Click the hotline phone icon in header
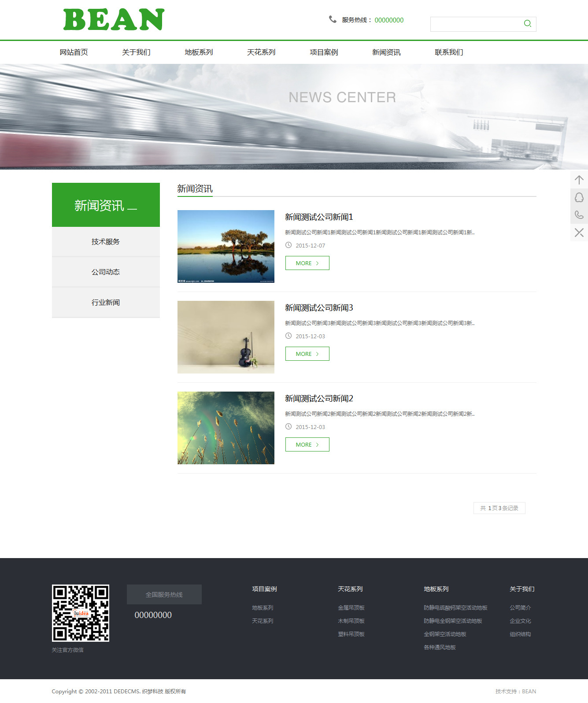The width and height of the screenshot is (588, 703). [333, 19]
